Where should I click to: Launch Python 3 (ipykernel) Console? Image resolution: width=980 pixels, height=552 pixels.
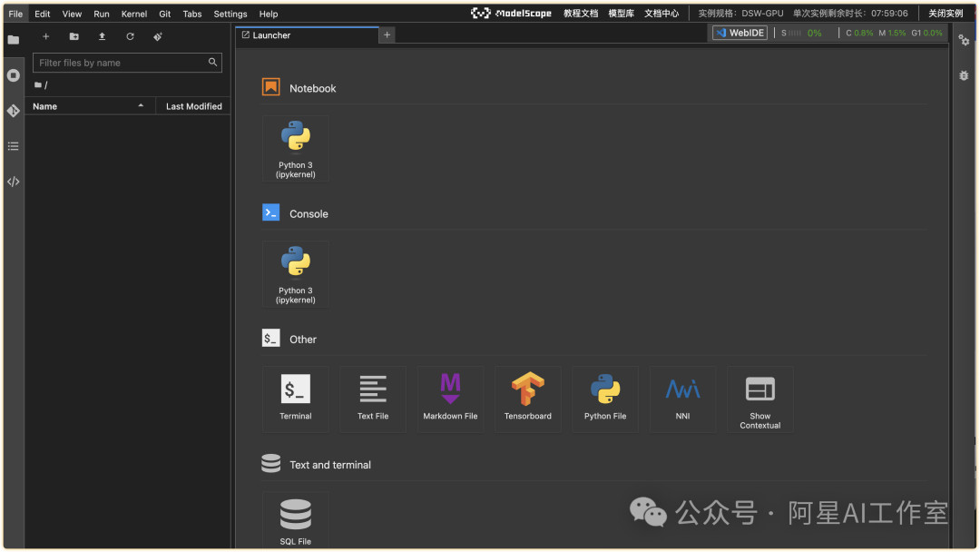tap(296, 274)
